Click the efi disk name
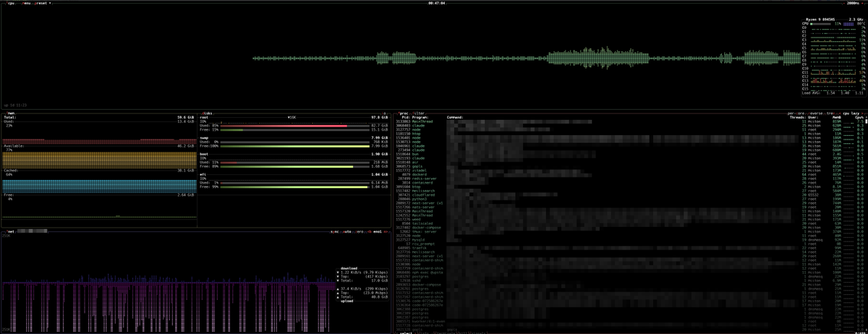 [x=203, y=174]
